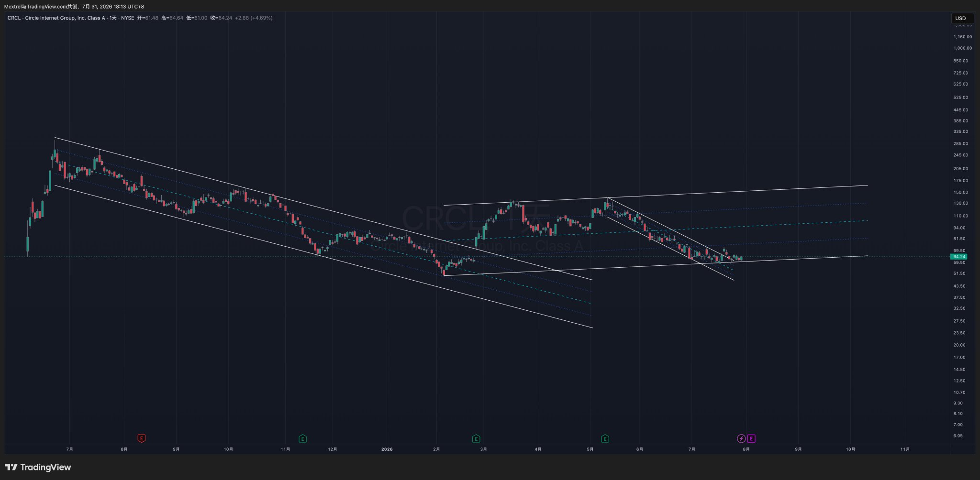Click the 81.50 price axis label
The width and height of the screenshot is (980, 480).
(959, 239)
